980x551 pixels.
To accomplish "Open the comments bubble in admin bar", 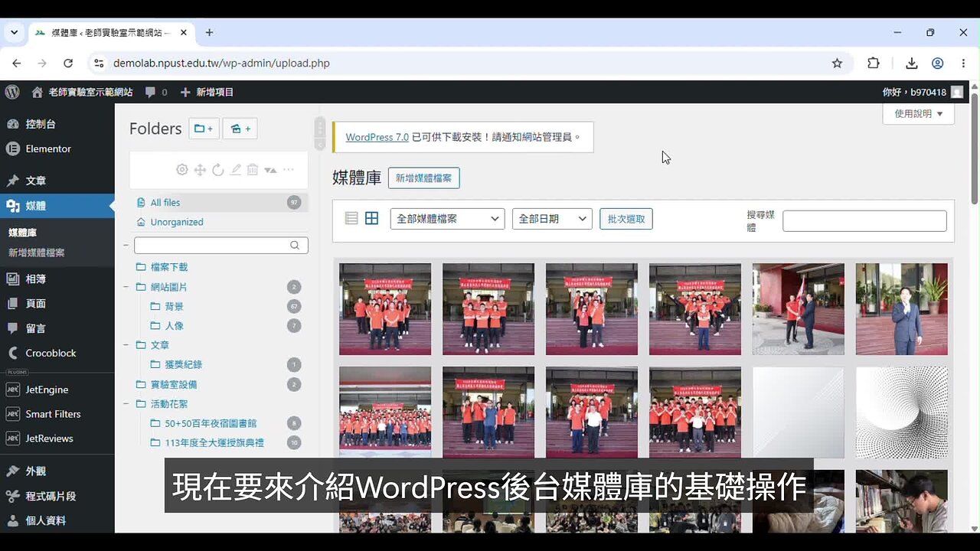I will 156,92.
